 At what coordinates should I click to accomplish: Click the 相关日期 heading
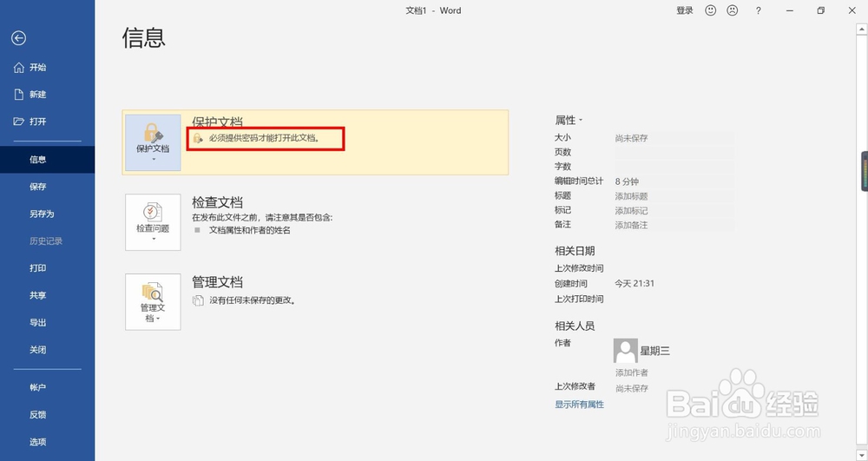[x=575, y=251]
